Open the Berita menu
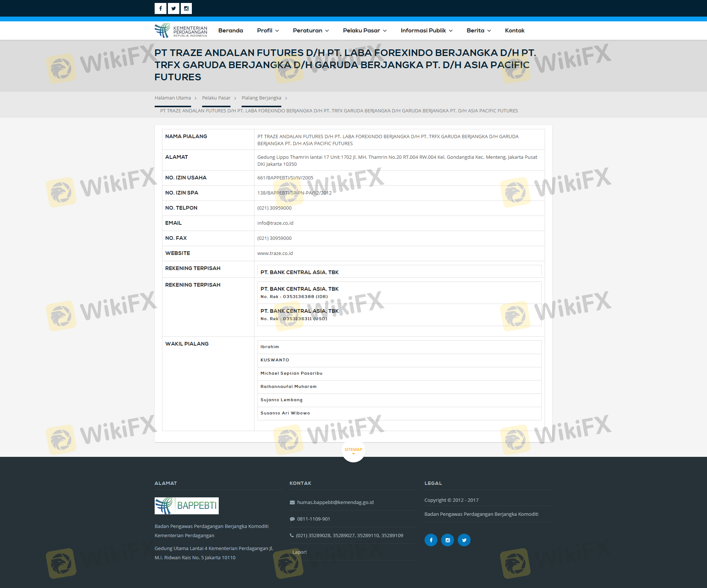Viewport: 707px width, 588px height. (478, 31)
